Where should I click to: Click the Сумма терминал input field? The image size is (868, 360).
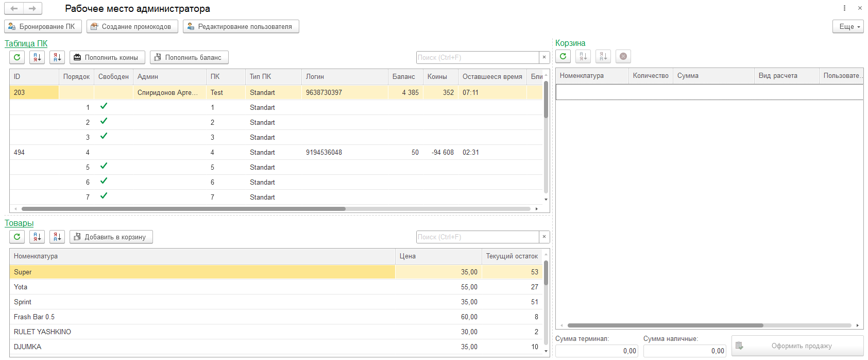tap(597, 351)
